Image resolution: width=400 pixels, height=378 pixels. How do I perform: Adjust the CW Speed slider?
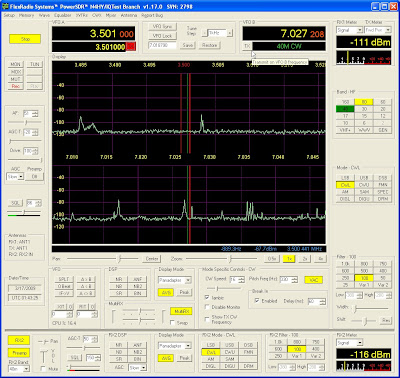pyautogui.click(x=225, y=288)
